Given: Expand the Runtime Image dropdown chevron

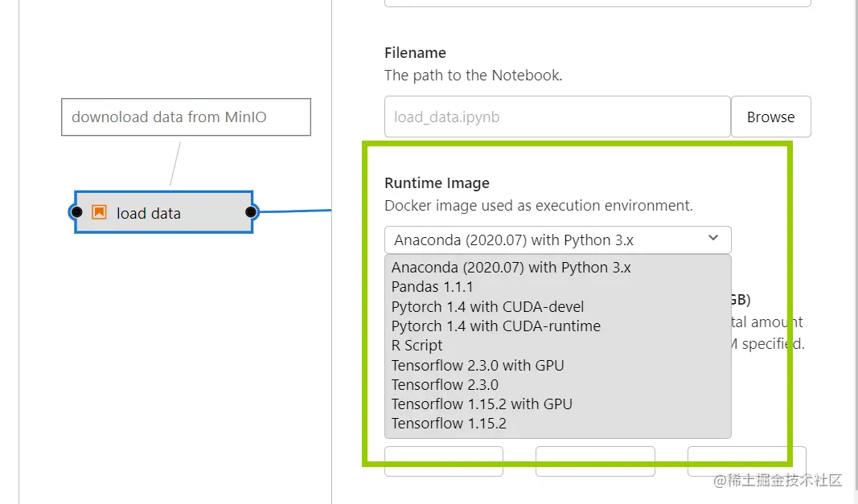Looking at the screenshot, I should [x=713, y=239].
